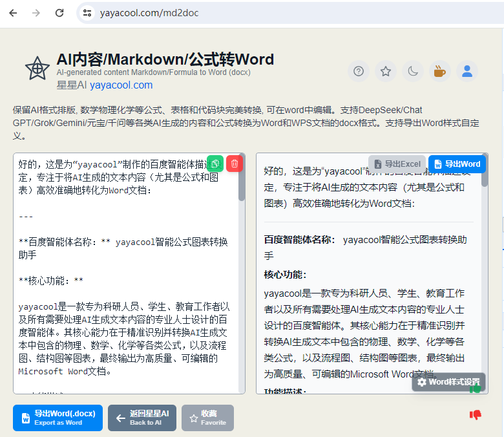This screenshot has width=504, height=437.
Task: Open the user account icon
Action: 467,71
